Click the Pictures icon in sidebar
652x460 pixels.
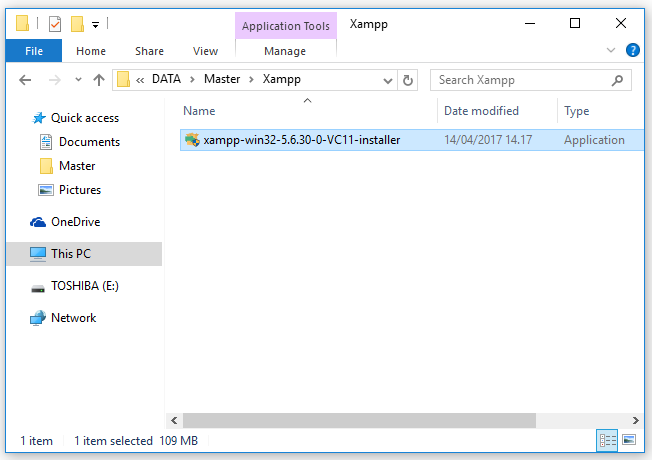pyautogui.click(x=46, y=190)
